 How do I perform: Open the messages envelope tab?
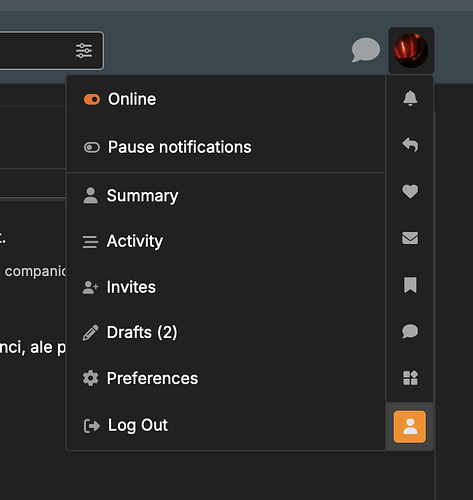(410, 238)
